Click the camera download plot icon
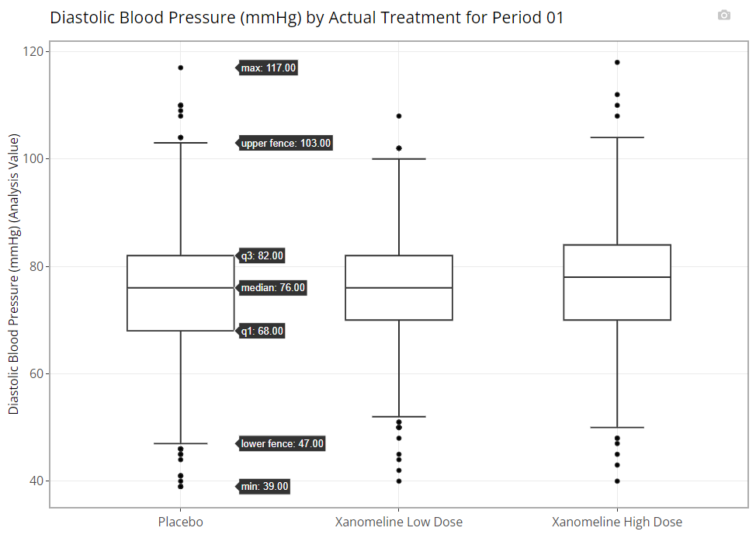756x545 pixels. (x=723, y=16)
